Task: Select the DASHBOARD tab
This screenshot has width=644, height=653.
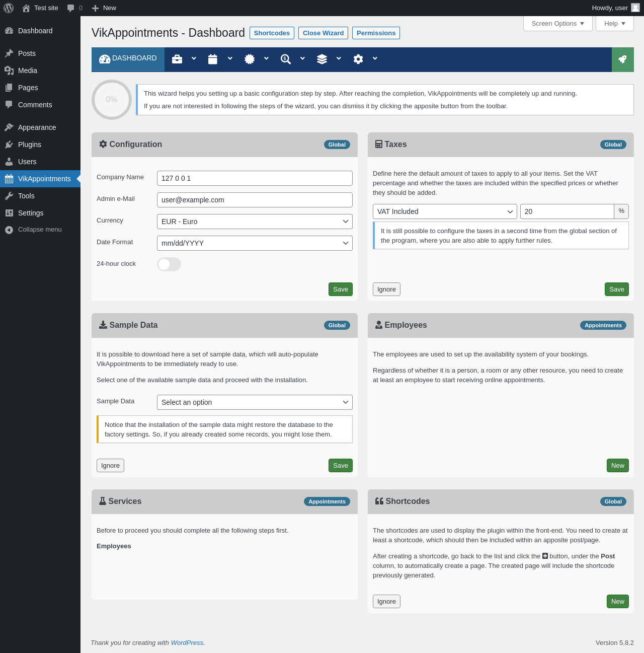Action: click(x=128, y=59)
